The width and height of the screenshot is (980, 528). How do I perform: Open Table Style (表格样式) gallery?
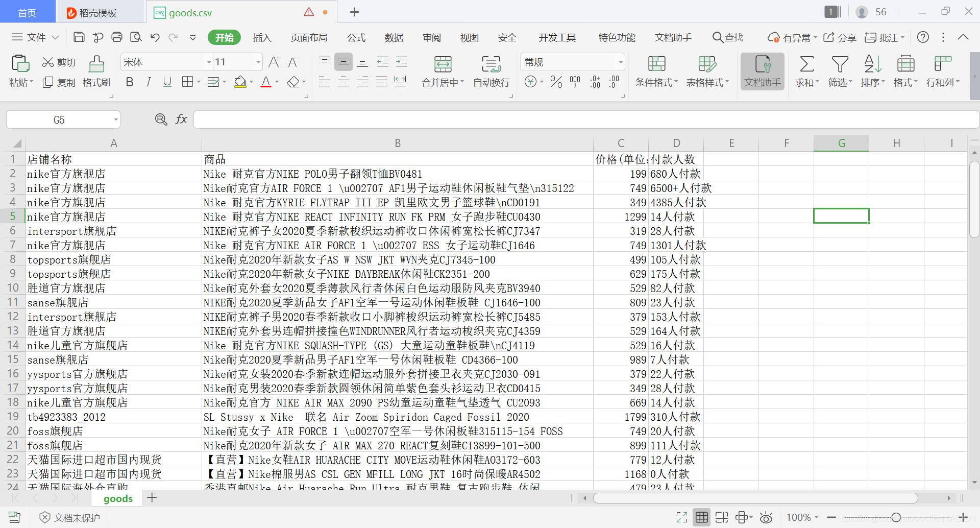(x=707, y=71)
